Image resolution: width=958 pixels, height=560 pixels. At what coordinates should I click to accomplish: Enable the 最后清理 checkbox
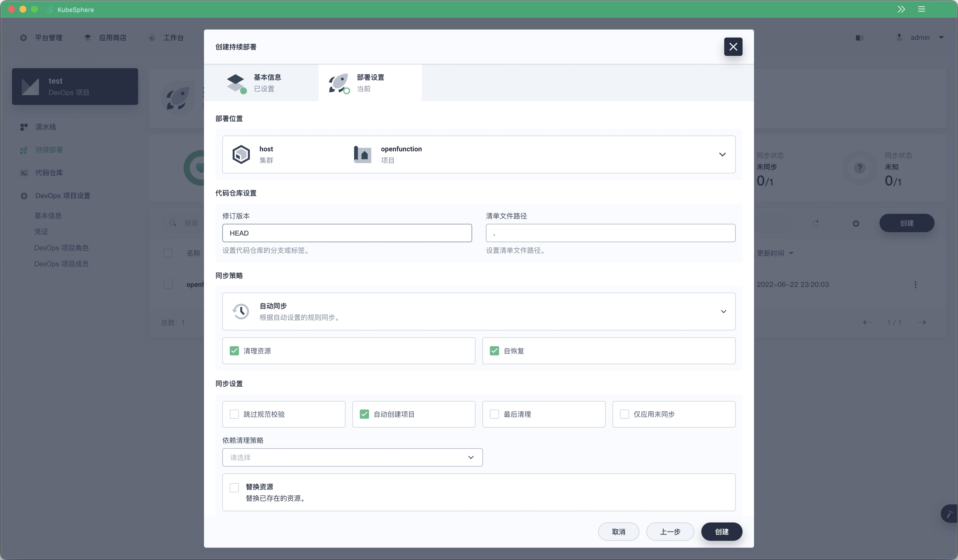[494, 414]
